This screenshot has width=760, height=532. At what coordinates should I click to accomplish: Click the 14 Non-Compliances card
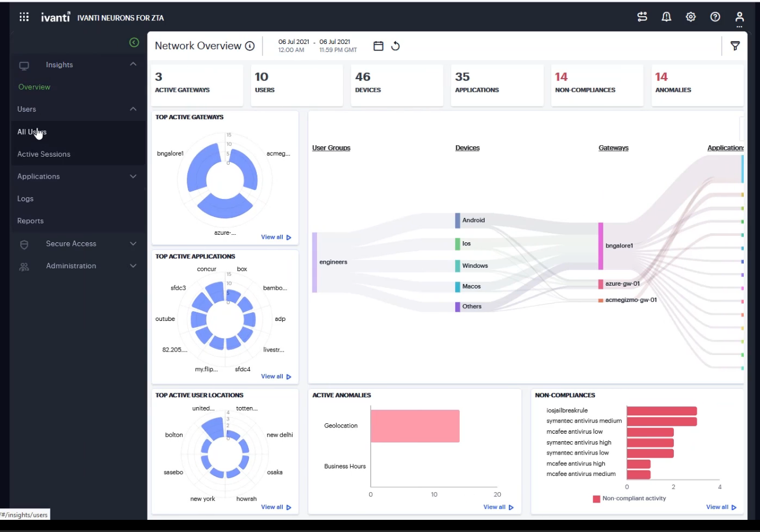click(597, 85)
